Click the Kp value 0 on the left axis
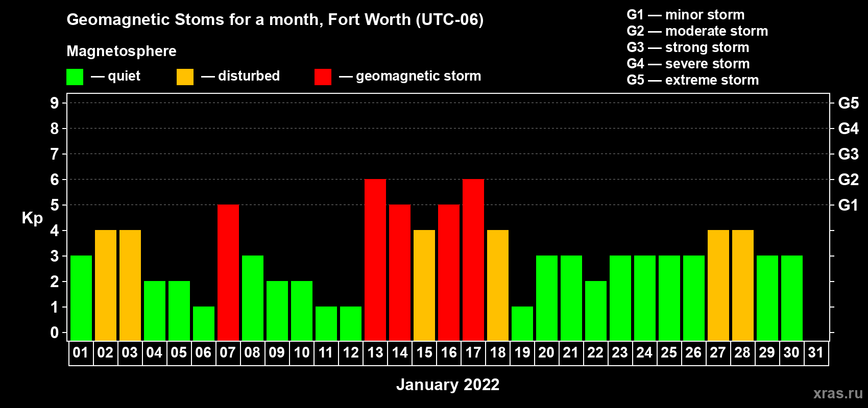The width and height of the screenshot is (868, 408). tap(55, 333)
